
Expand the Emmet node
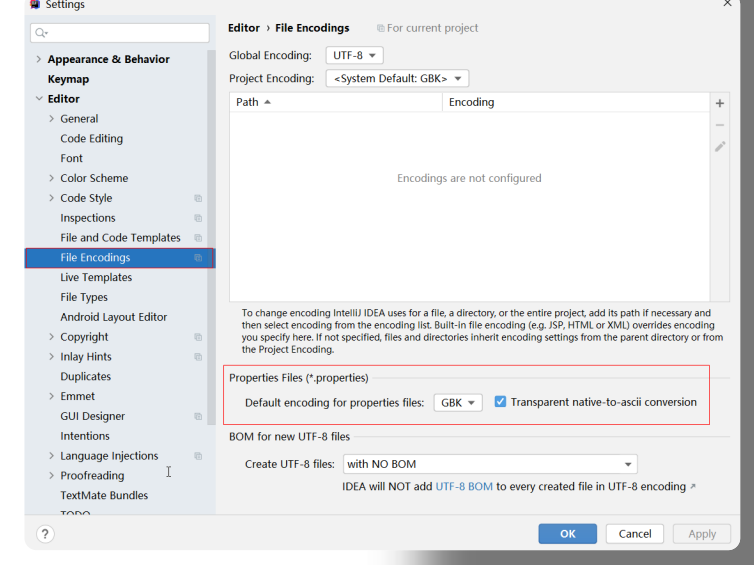click(51, 396)
